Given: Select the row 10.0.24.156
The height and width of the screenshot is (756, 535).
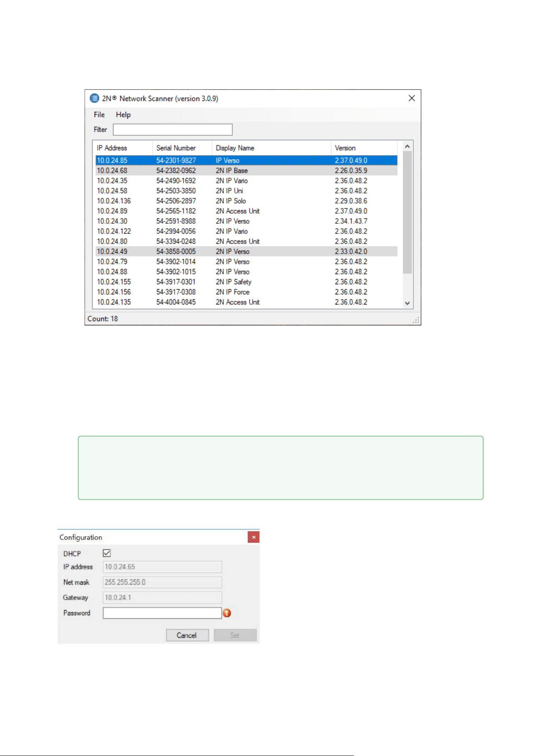Looking at the screenshot, I should tap(246, 292).
